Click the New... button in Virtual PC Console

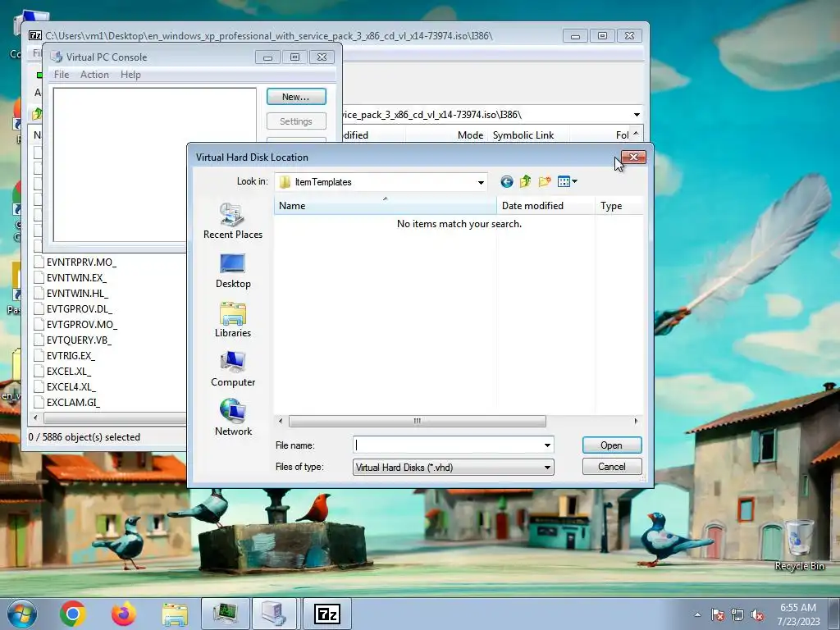pos(296,97)
